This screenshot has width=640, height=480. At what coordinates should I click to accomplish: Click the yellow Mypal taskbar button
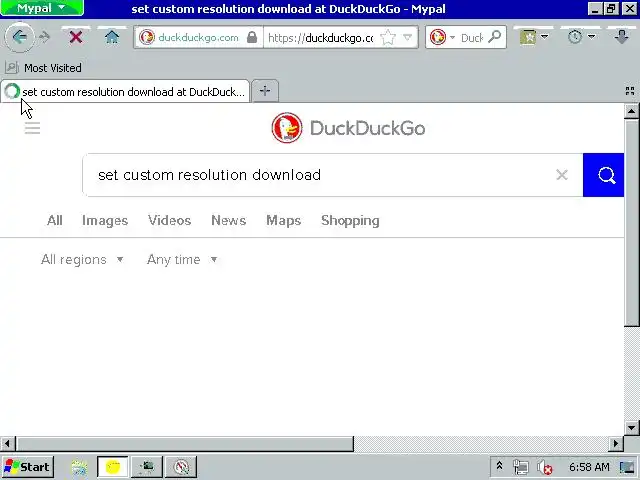click(x=113, y=467)
